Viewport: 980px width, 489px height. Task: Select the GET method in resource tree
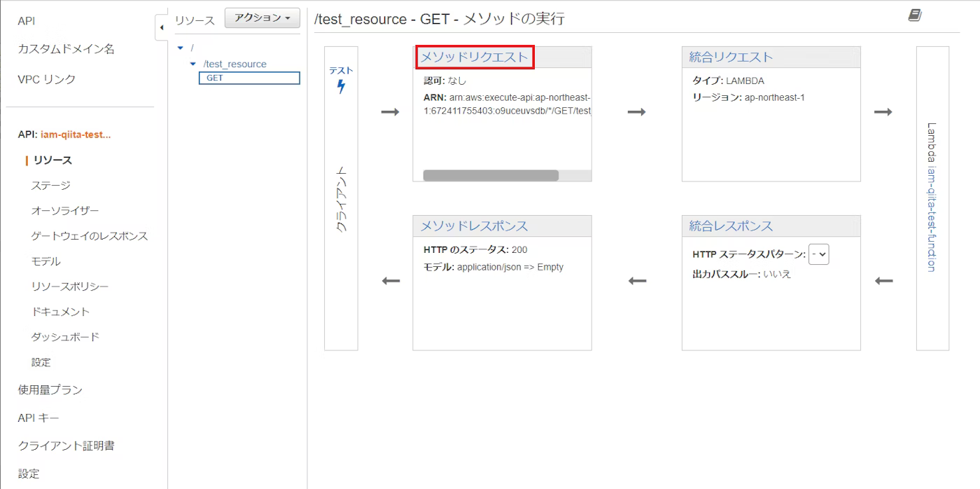[x=215, y=78]
